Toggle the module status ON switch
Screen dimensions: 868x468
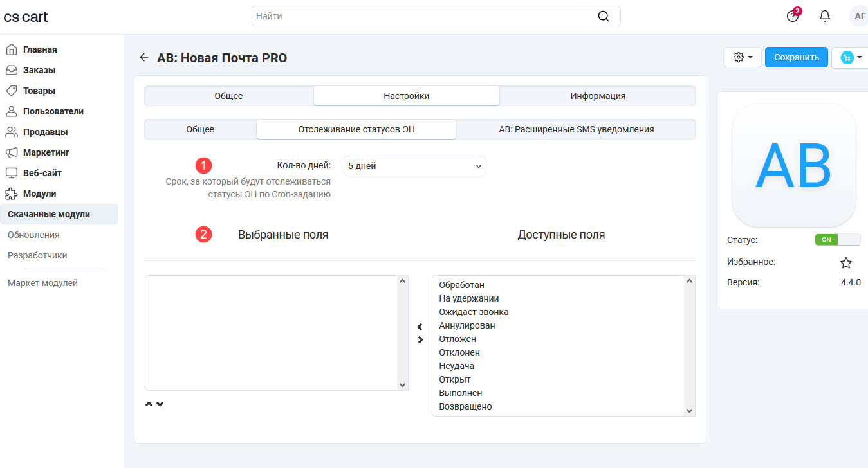[837, 240]
